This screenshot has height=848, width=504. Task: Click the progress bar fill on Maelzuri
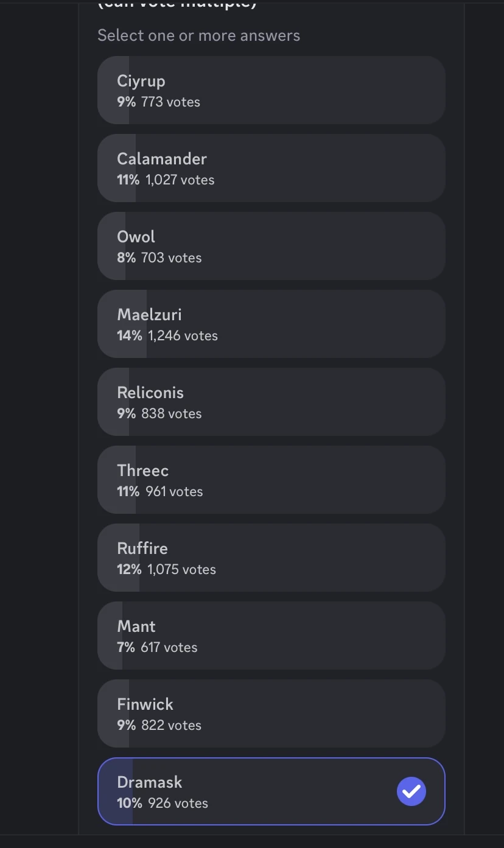[122, 324]
